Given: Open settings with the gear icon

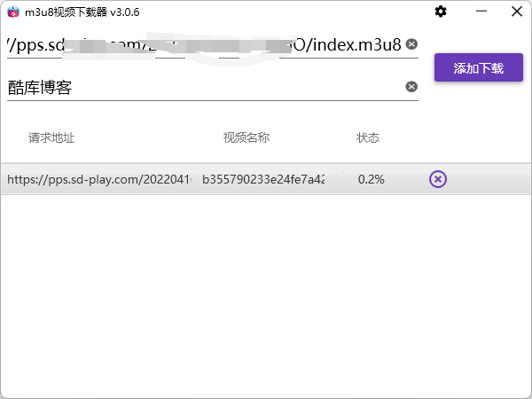Looking at the screenshot, I should [441, 12].
